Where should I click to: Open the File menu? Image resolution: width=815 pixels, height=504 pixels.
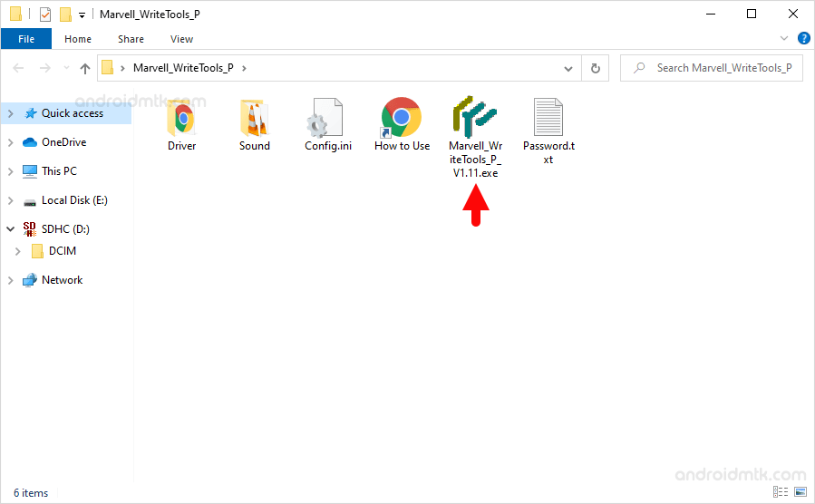[26, 39]
